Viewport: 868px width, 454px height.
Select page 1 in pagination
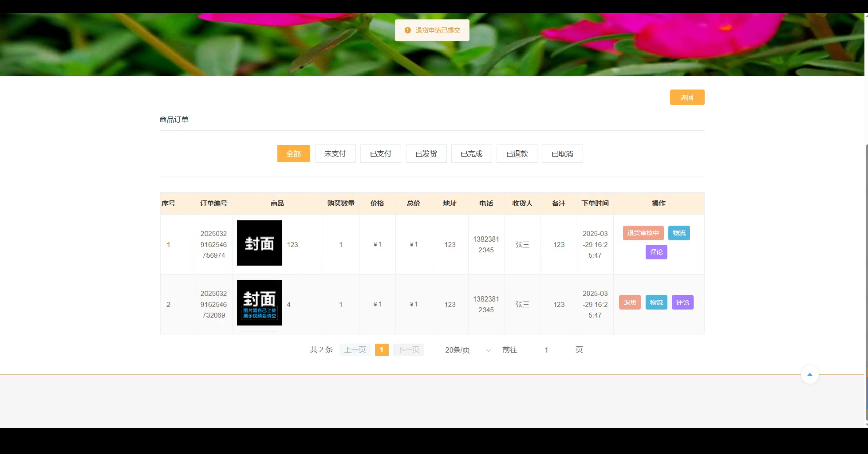pos(381,350)
